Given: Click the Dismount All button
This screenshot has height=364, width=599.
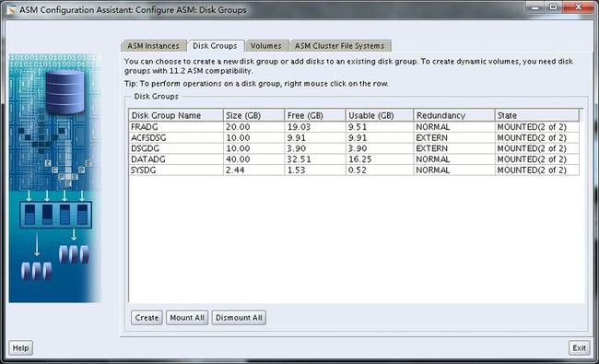Looking at the screenshot, I should pyautogui.click(x=239, y=317).
